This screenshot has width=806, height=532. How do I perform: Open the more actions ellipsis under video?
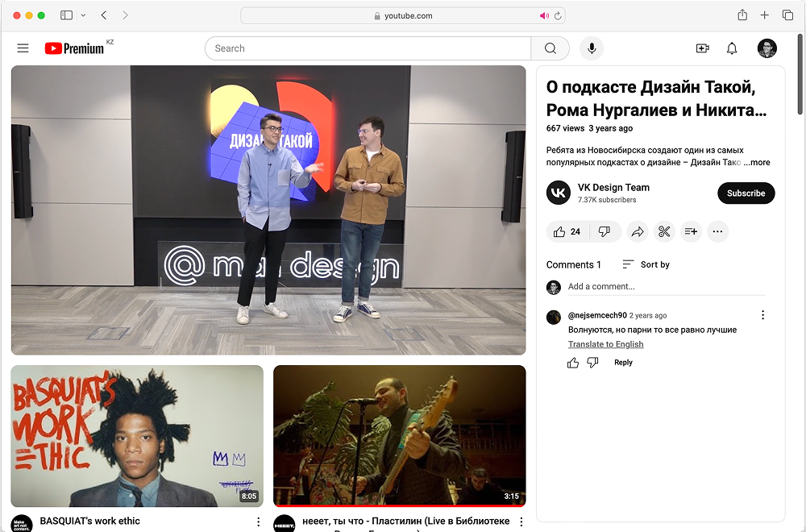click(717, 232)
